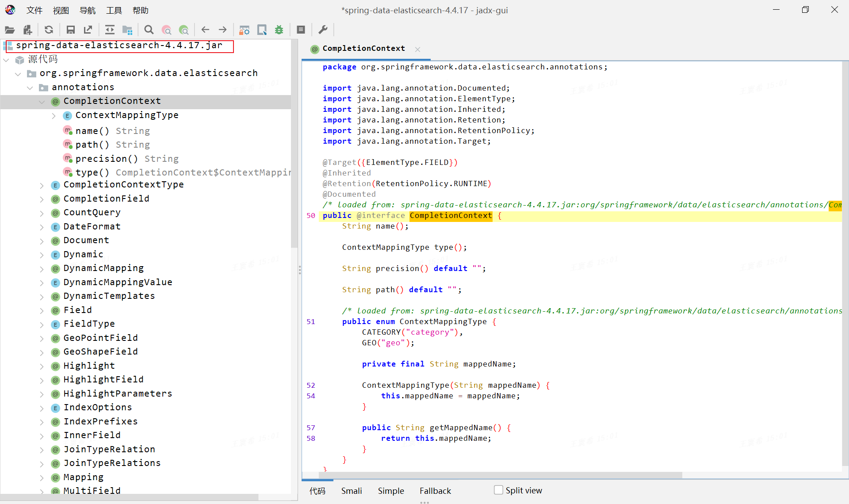The width and height of the screenshot is (849, 504).
Task: Open the 导航 menu
Action: (87, 10)
